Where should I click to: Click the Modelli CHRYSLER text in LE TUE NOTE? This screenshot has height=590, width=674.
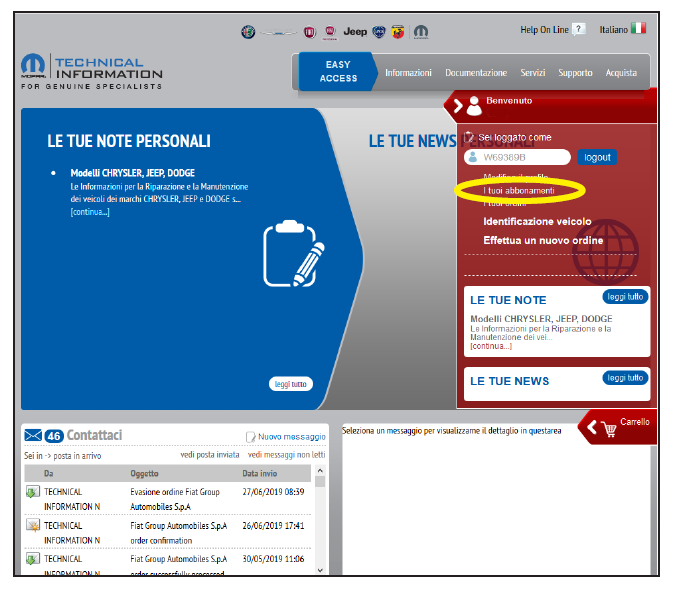(x=541, y=319)
